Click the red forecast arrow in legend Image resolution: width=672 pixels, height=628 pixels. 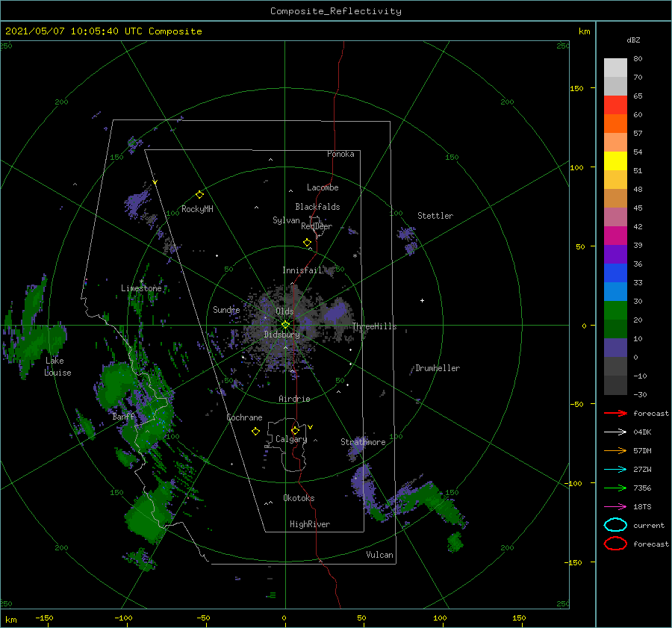click(615, 413)
